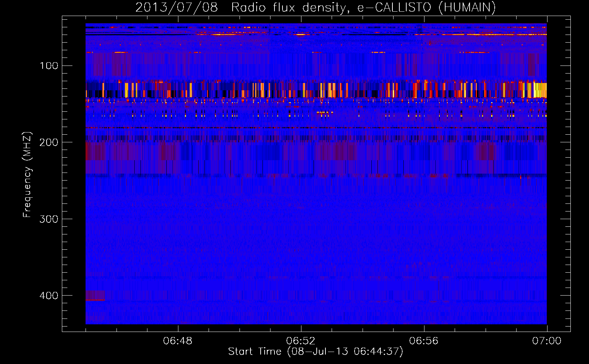Image resolution: width=589 pixels, height=364 pixels.
Task: Click the 400 frequency tick label
Action: point(49,296)
